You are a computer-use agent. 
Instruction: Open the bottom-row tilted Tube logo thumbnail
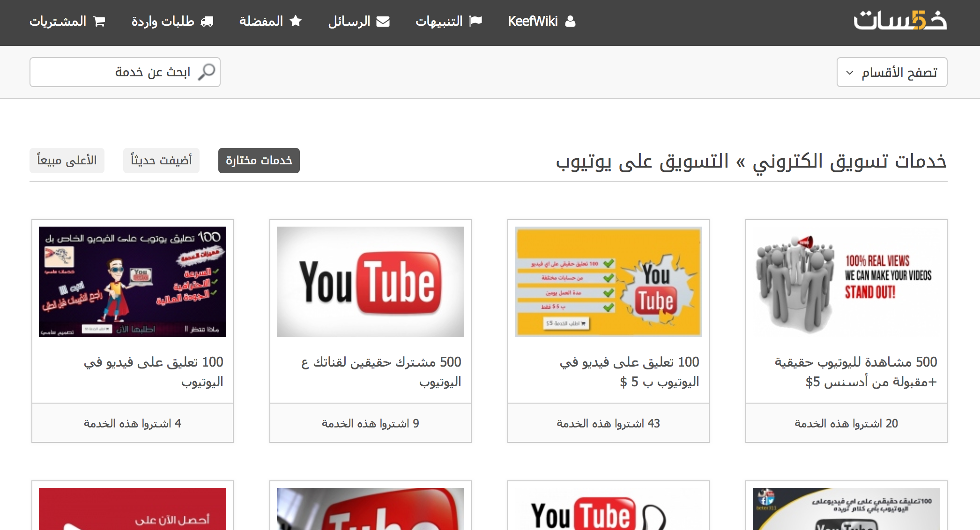[x=371, y=509]
